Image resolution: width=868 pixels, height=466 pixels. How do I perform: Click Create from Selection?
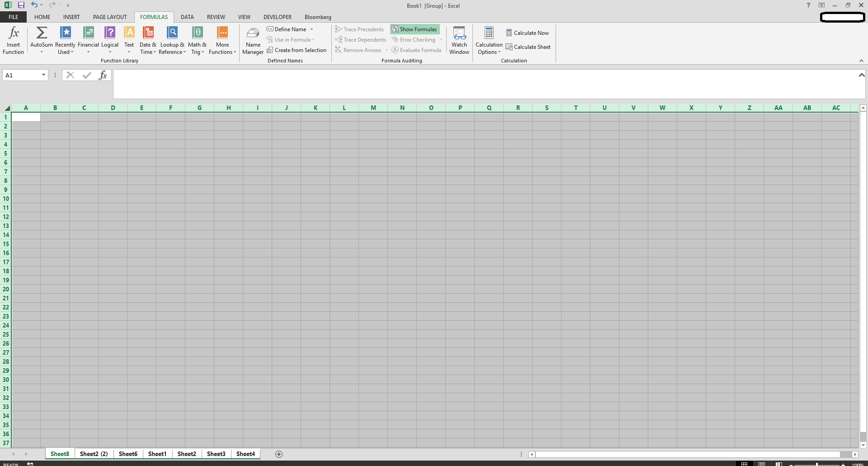(297, 50)
